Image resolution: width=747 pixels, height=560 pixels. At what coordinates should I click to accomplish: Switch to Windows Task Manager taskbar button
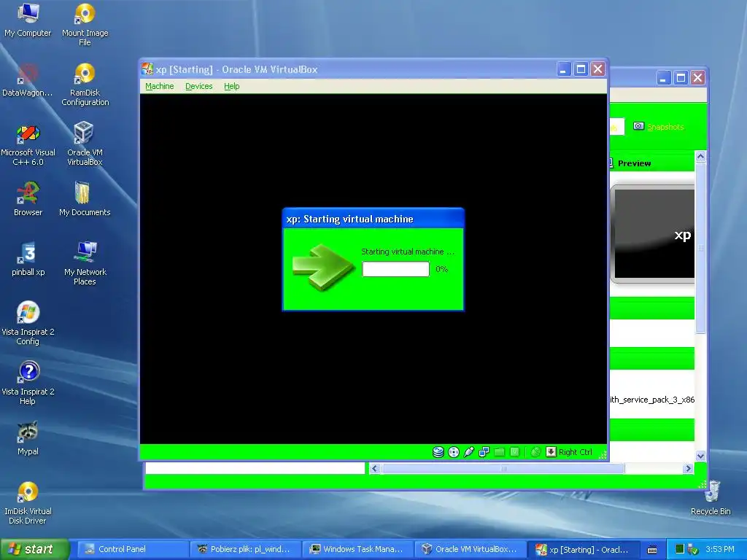357,549
